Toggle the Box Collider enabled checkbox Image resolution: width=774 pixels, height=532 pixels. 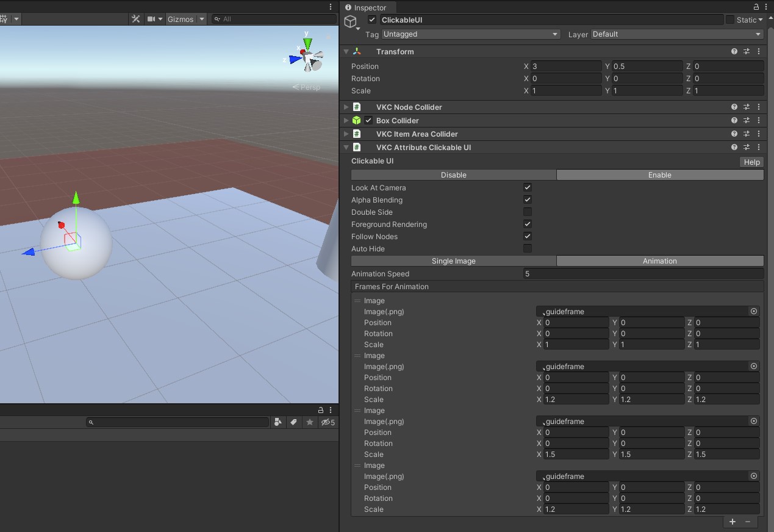[x=368, y=121]
